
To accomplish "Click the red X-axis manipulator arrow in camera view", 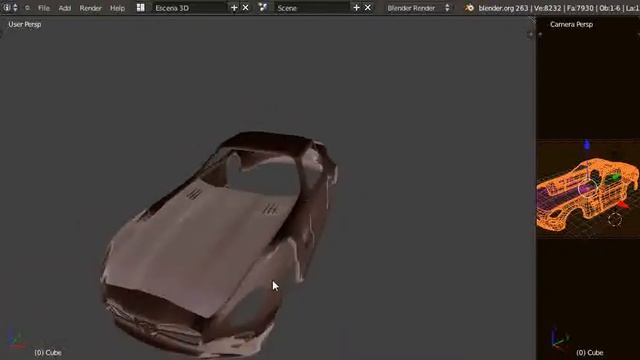I will point(622,205).
